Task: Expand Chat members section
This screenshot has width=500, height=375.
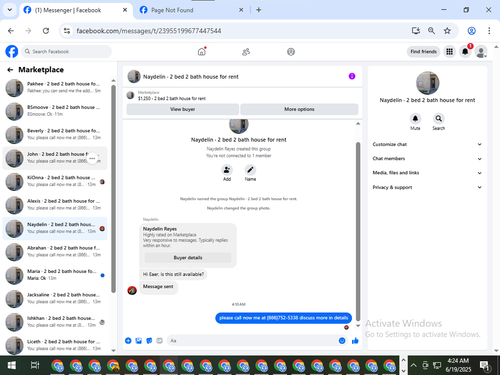Action: pos(427,159)
